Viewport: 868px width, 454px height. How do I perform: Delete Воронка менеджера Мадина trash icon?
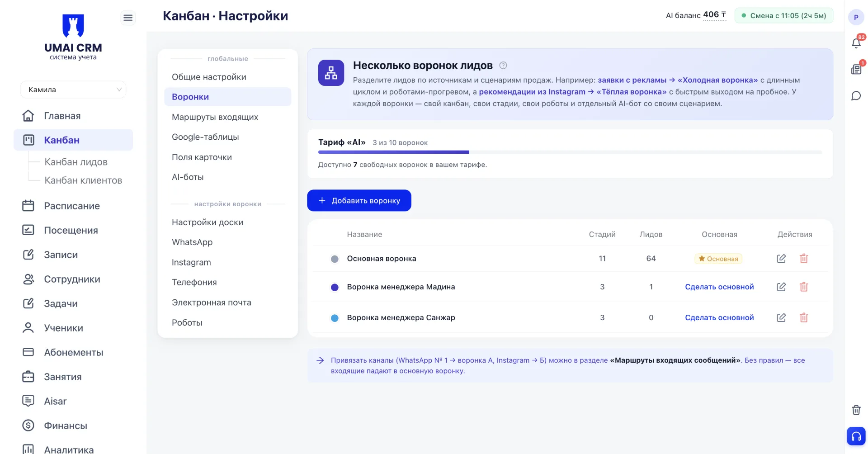tap(804, 287)
